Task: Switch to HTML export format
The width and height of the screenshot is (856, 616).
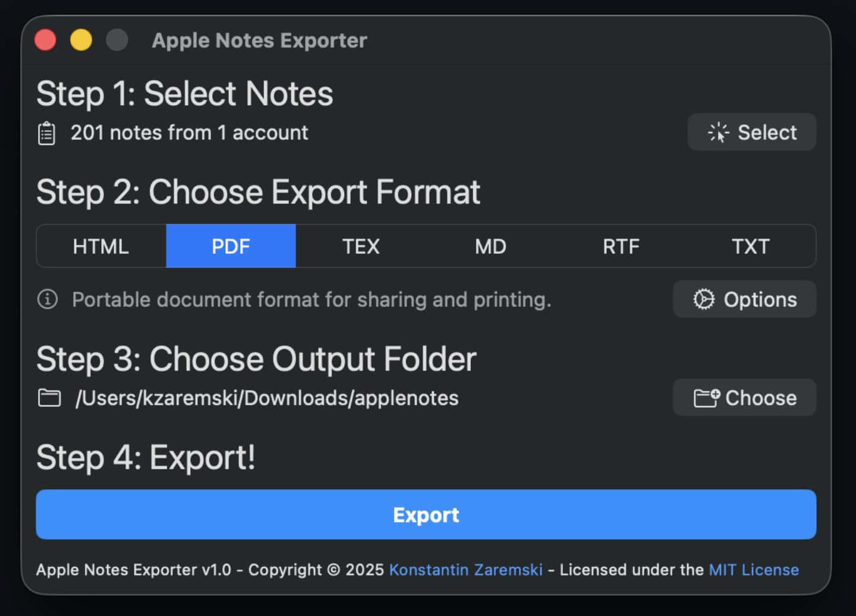Action: [101, 246]
